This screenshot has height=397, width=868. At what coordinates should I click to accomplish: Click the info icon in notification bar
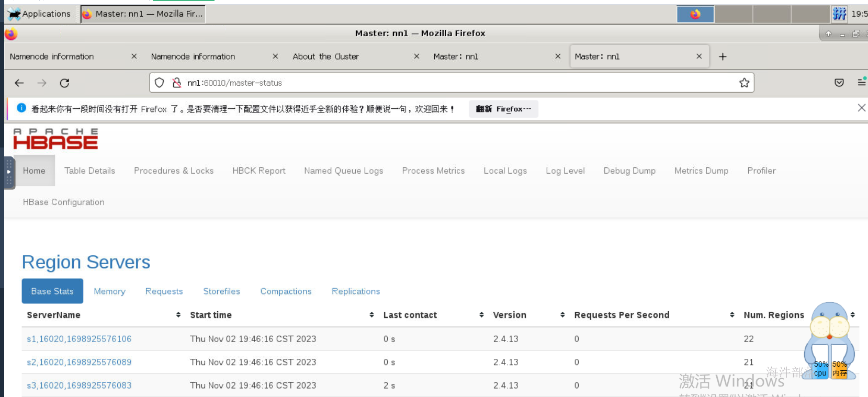click(x=21, y=108)
